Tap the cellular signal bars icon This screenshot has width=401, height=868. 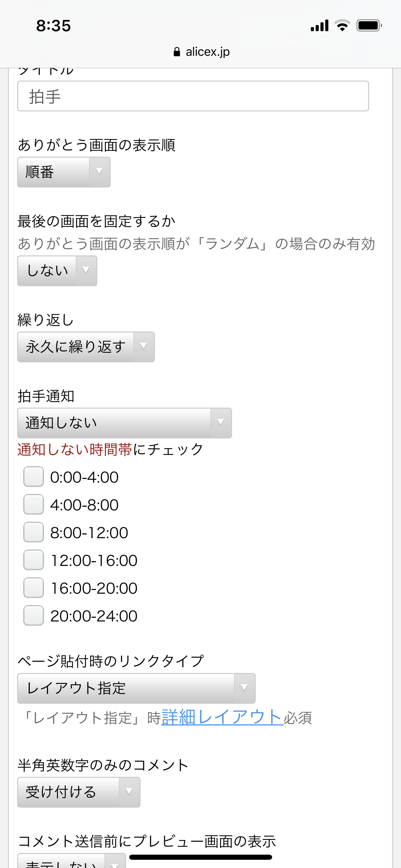coord(319,26)
